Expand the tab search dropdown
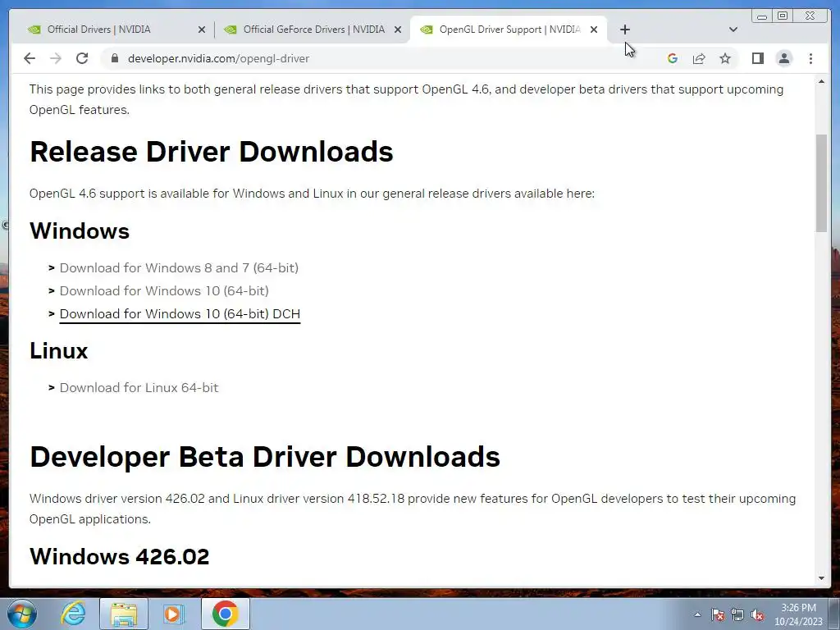 point(733,30)
